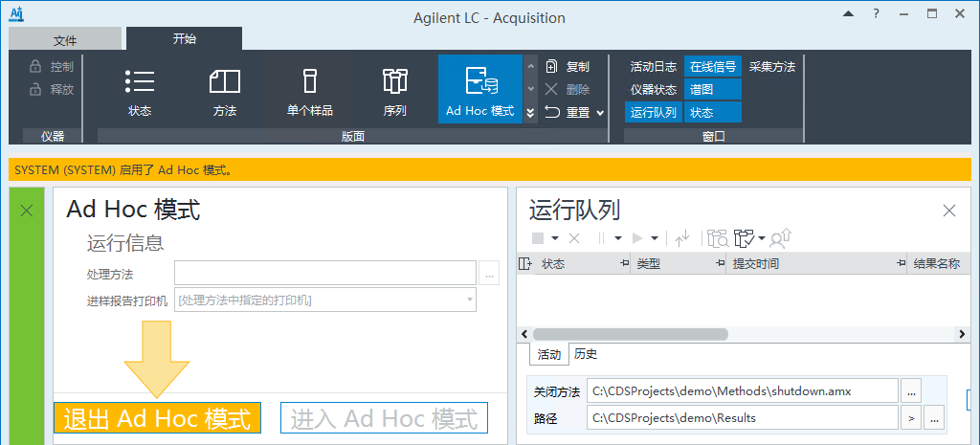This screenshot has height=445, width=980.
Task: Toggle the 在线信号 window
Action: tap(713, 67)
